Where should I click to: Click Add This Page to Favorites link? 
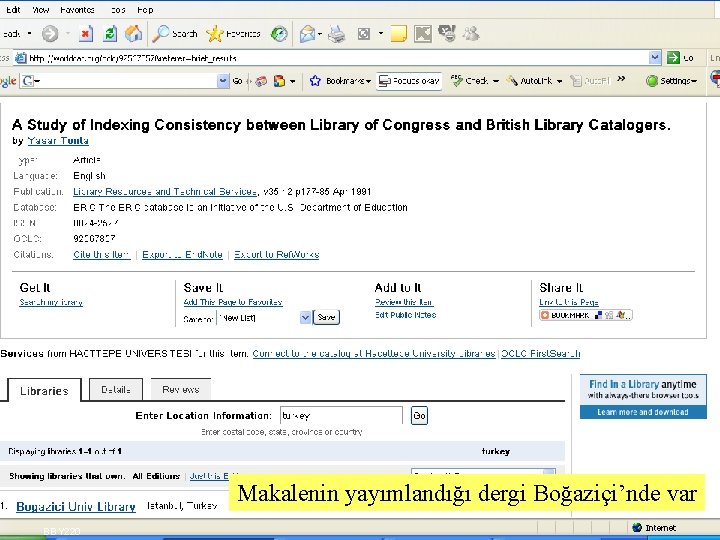point(233,302)
